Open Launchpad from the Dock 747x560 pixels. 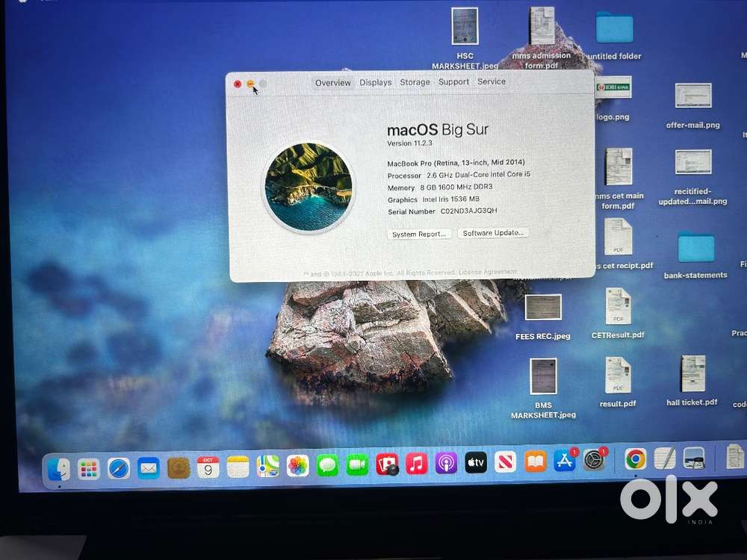coord(89,469)
